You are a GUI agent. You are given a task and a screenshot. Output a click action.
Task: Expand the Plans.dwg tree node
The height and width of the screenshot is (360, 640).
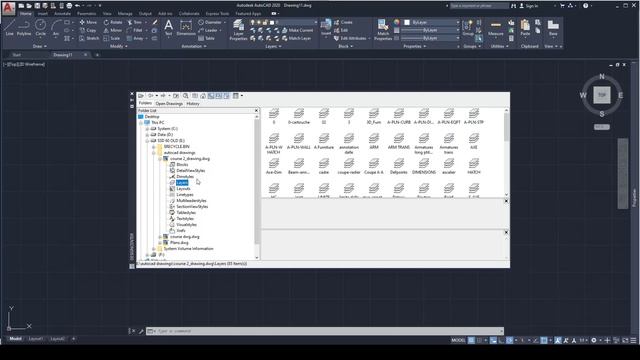(160, 242)
